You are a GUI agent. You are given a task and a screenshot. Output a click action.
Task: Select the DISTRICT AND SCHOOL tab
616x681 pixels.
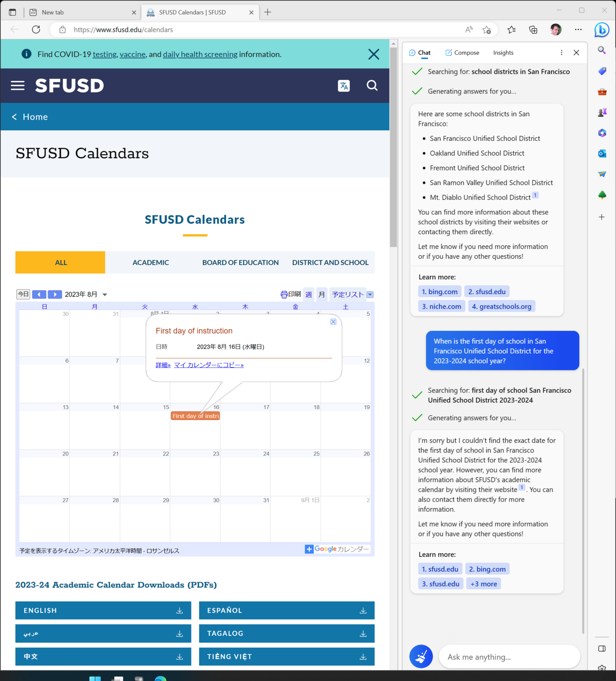pos(330,262)
